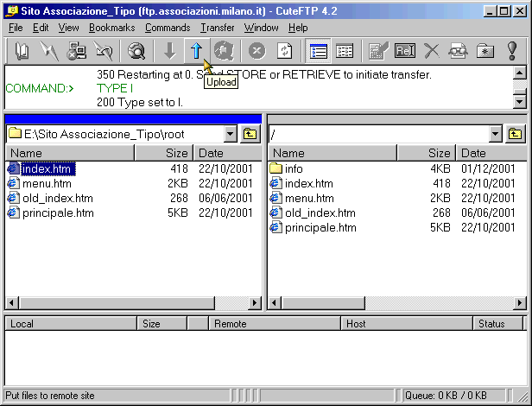The image size is (532, 406).
Task: Open the File menu
Action: click(16, 28)
